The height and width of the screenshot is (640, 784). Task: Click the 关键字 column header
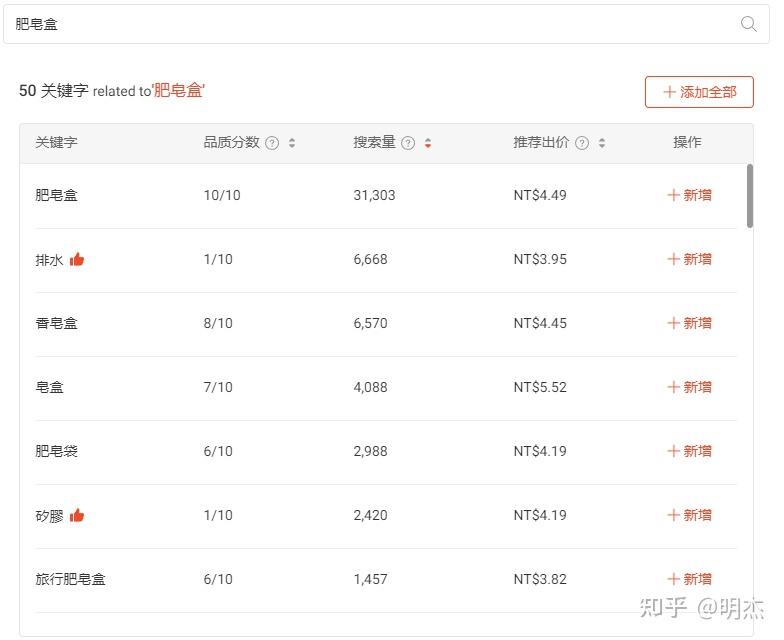pos(56,143)
